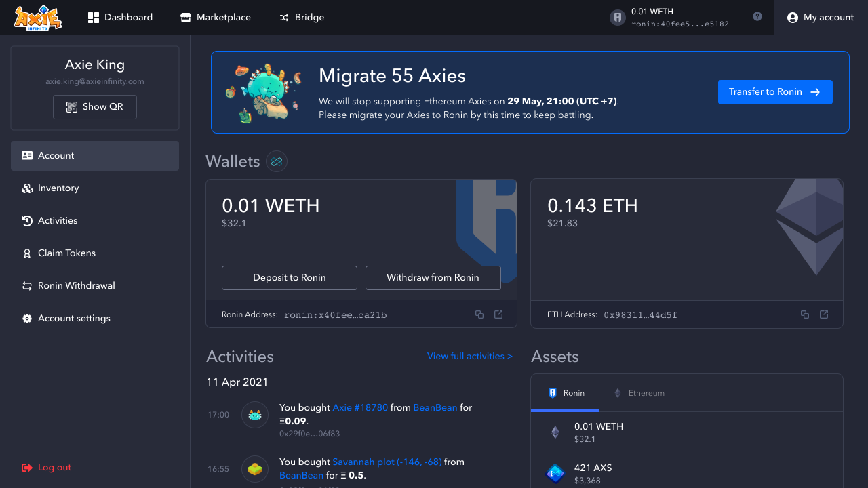Switch to the Ethereum assets tab
The width and height of the screenshot is (868, 488).
[639, 393]
